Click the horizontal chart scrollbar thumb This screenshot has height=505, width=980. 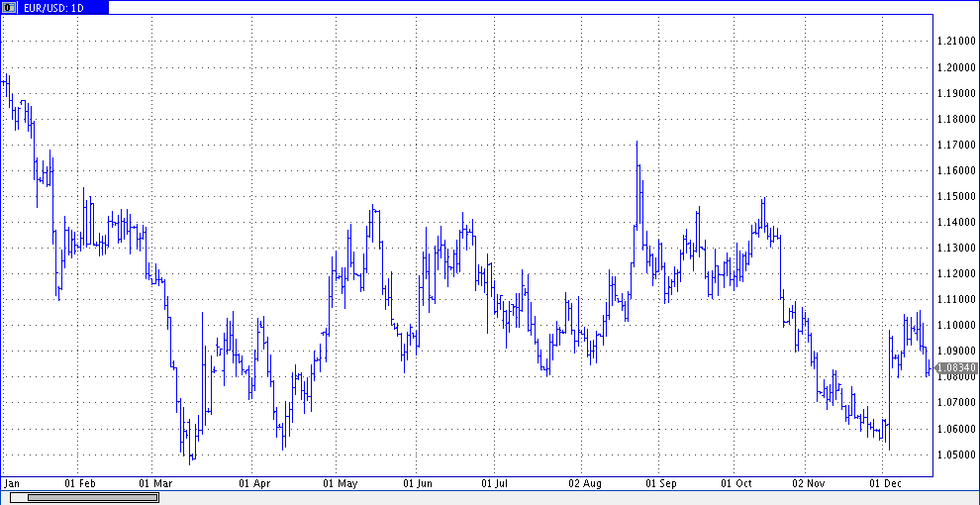pyautogui.click(x=91, y=497)
